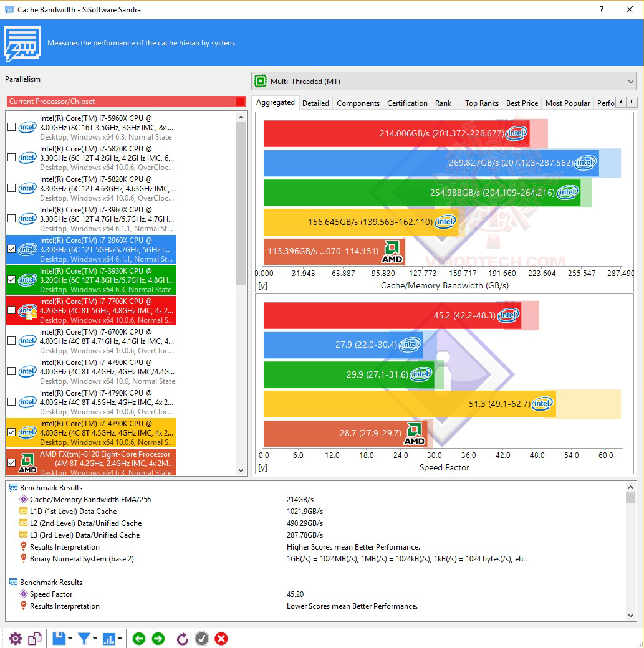Open the Certification tab
The width and height of the screenshot is (644, 648).
pyautogui.click(x=408, y=103)
